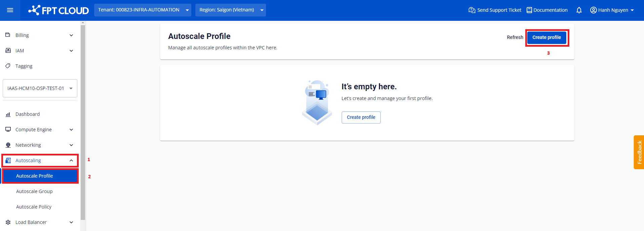This screenshot has width=644, height=231.
Task: Click the Documentation book icon
Action: tap(529, 10)
